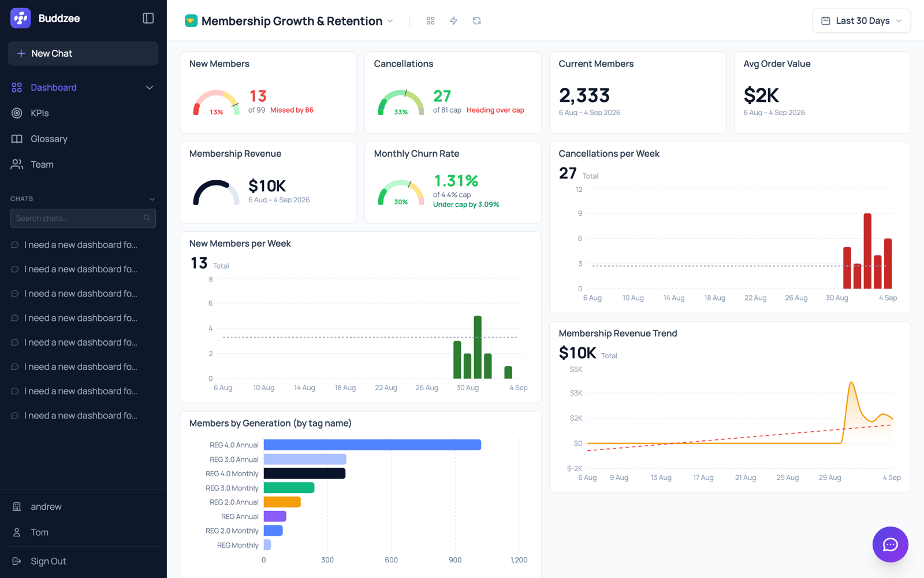Viewport: 924px width, 578px height.
Task: Click the REG 3.0 Monthly green bar
Action: coord(289,488)
